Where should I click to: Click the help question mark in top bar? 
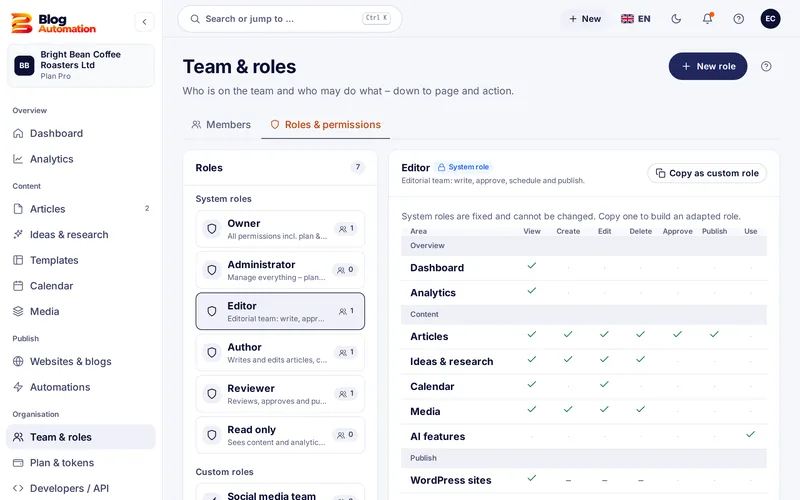pos(738,19)
